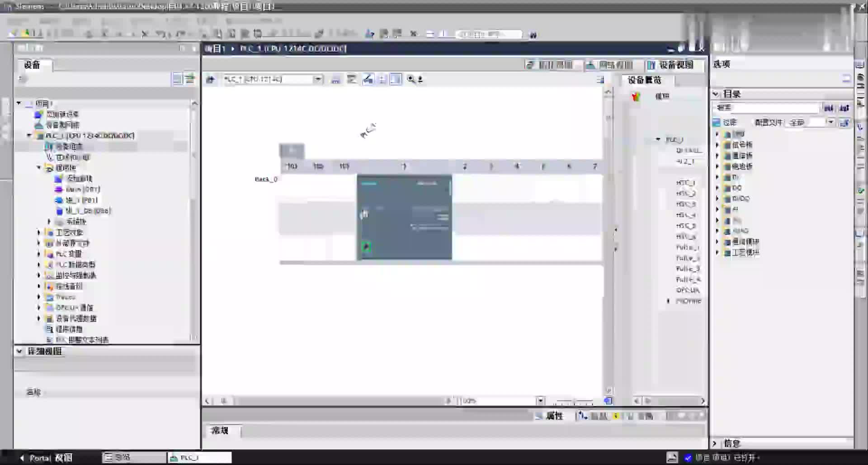
Task: Expand the 电池板 catalog folder
Action: tap(717, 166)
